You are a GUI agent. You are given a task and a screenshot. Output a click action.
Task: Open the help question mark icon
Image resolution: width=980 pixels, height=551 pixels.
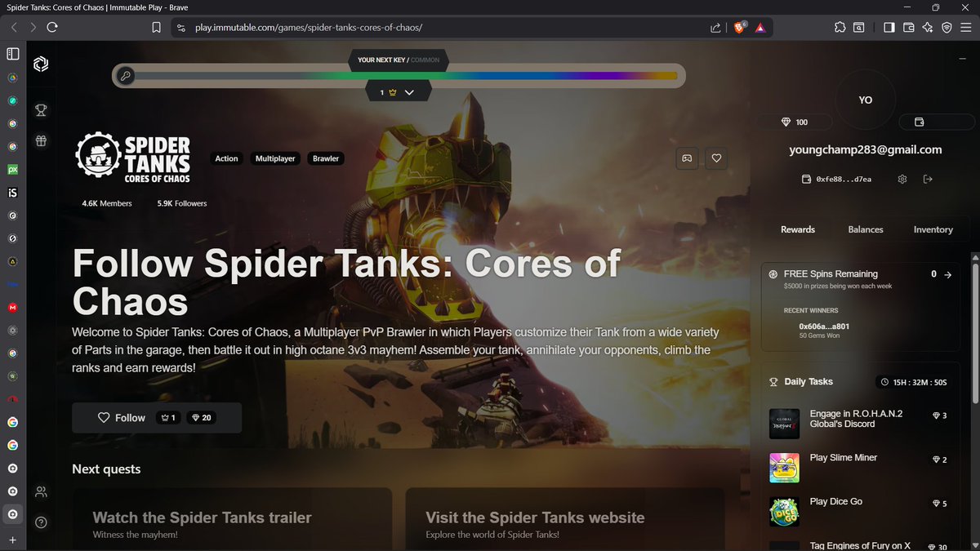pos(41,522)
